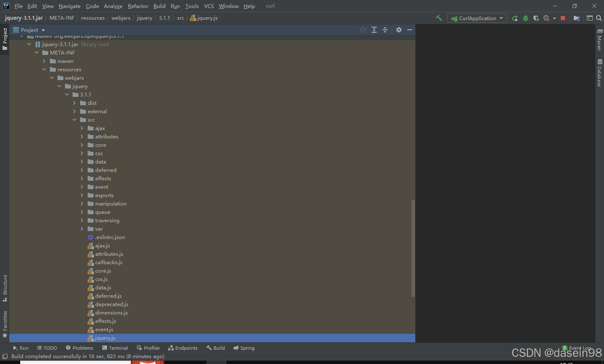Expand the attributes folder
604x364 pixels.
[x=82, y=136]
